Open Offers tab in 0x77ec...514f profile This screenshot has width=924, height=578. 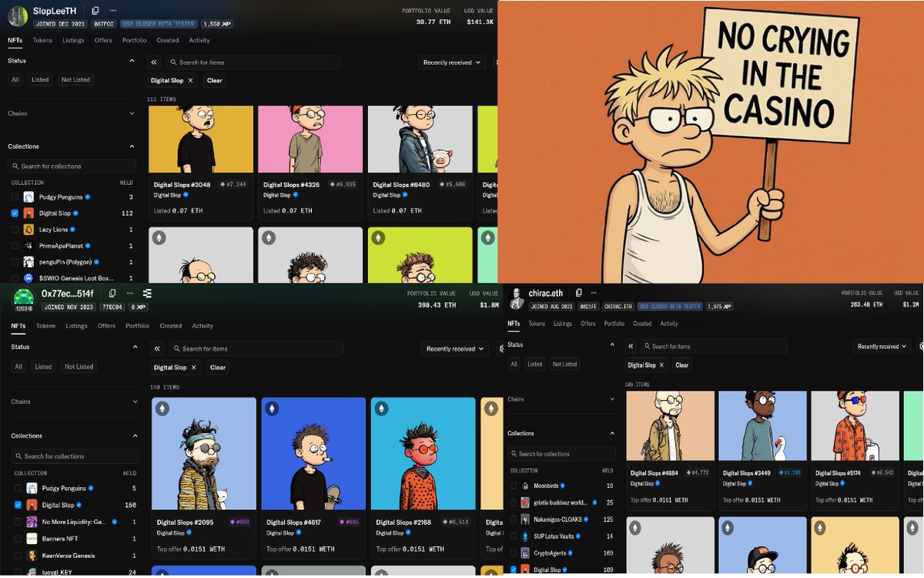tap(106, 326)
